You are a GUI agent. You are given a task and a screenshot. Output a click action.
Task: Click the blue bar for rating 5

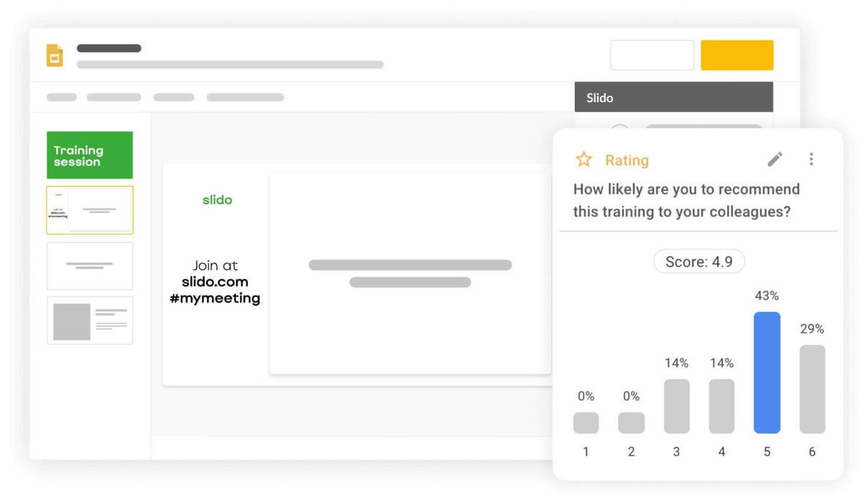coord(767,373)
